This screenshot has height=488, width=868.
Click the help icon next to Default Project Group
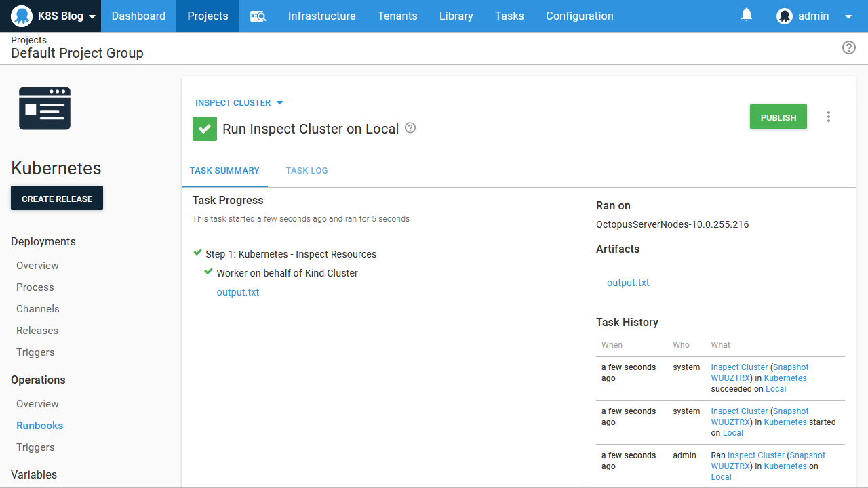[x=848, y=47]
